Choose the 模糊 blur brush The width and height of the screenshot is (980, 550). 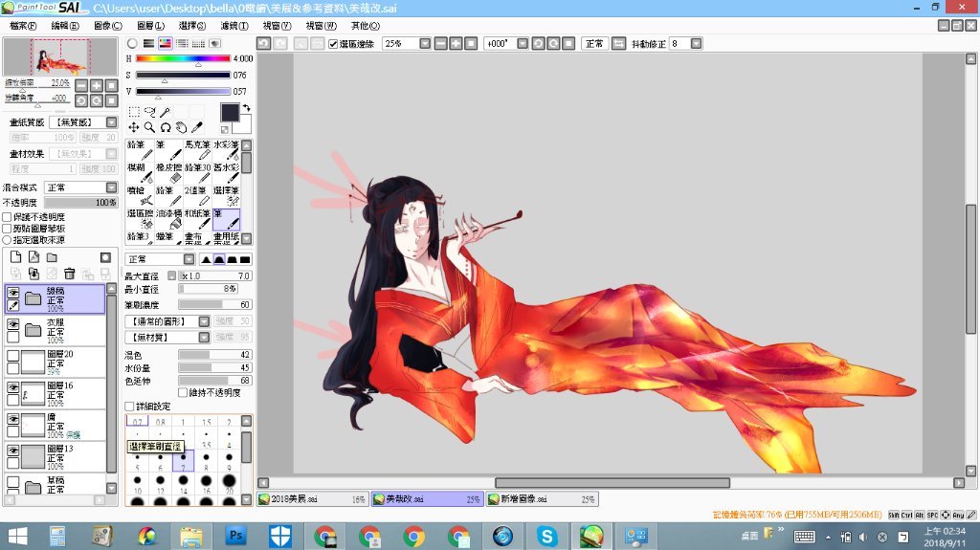140,174
